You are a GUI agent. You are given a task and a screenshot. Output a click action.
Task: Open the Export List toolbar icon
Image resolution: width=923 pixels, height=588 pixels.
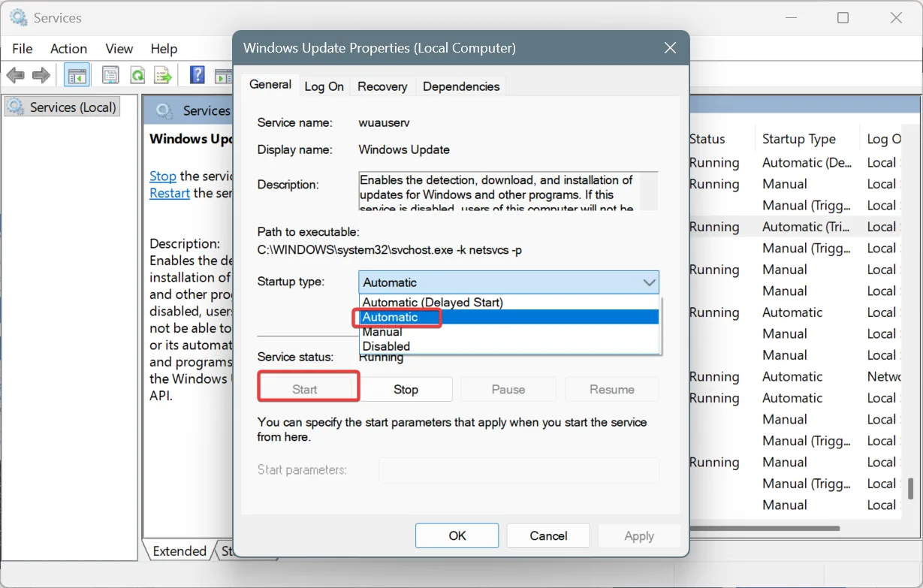tap(161, 75)
